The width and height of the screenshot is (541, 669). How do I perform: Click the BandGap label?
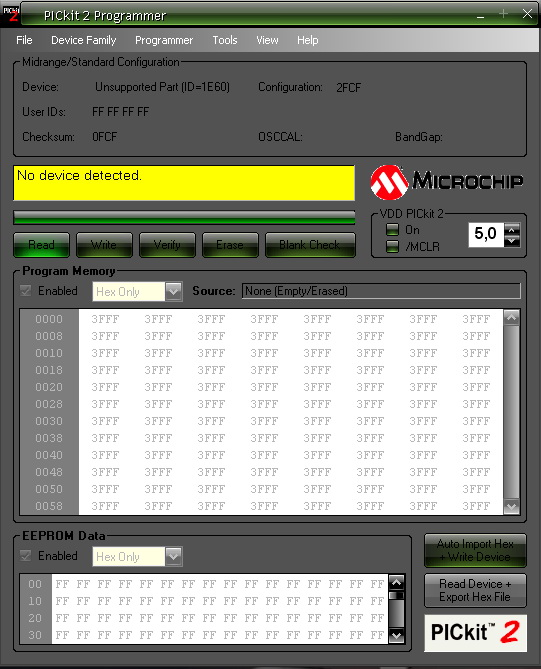point(419,137)
